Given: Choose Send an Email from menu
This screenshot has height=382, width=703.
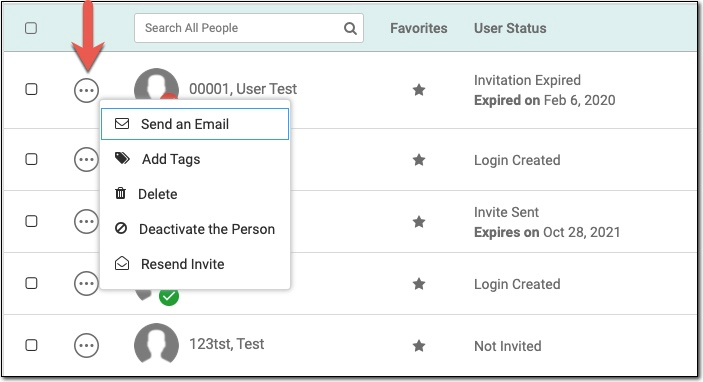Looking at the screenshot, I should (195, 124).
